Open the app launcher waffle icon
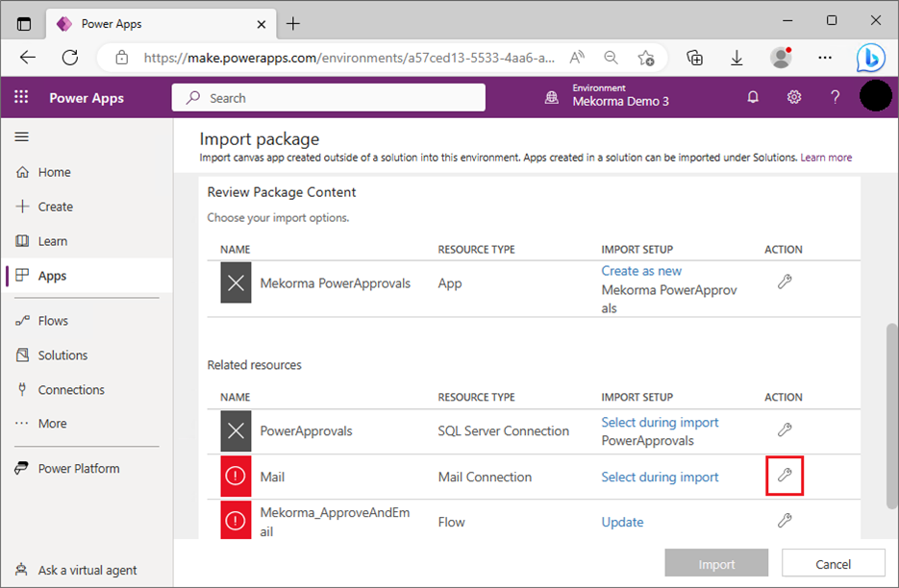The image size is (899, 588). coord(21,97)
